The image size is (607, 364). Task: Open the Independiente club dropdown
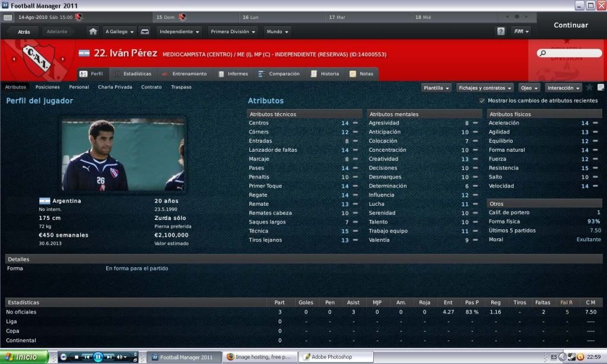[179, 32]
